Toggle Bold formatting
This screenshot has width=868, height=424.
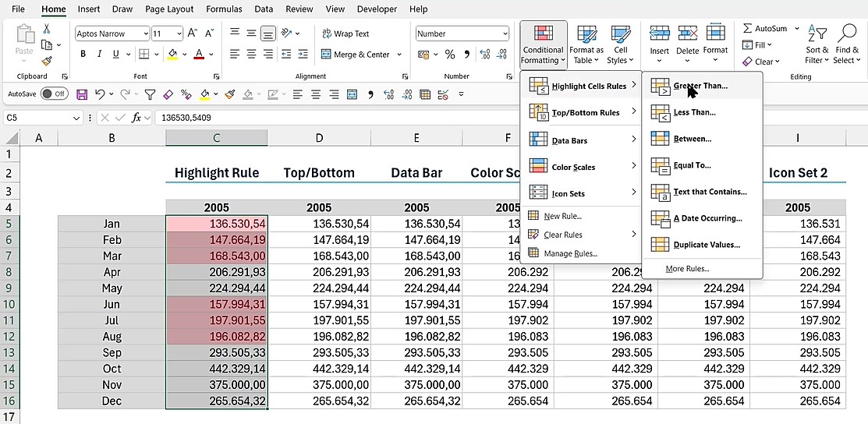(83, 55)
